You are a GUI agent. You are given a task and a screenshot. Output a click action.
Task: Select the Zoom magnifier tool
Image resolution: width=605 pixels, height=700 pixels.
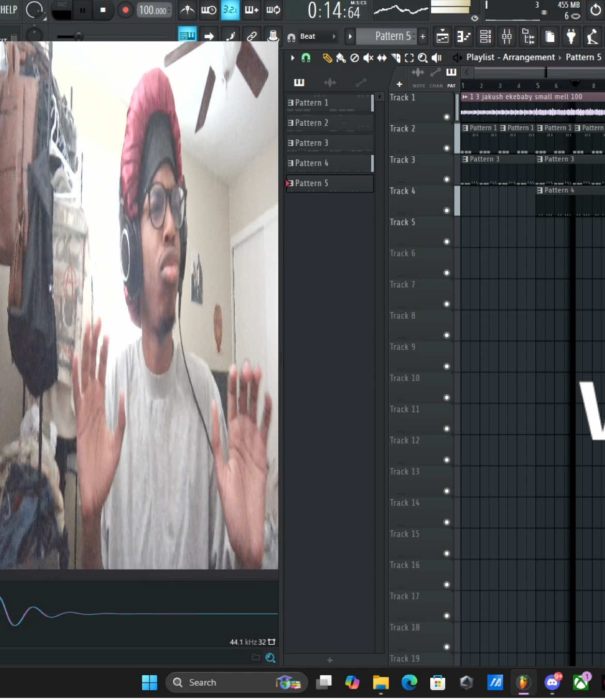pyautogui.click(x=422, y=58)
